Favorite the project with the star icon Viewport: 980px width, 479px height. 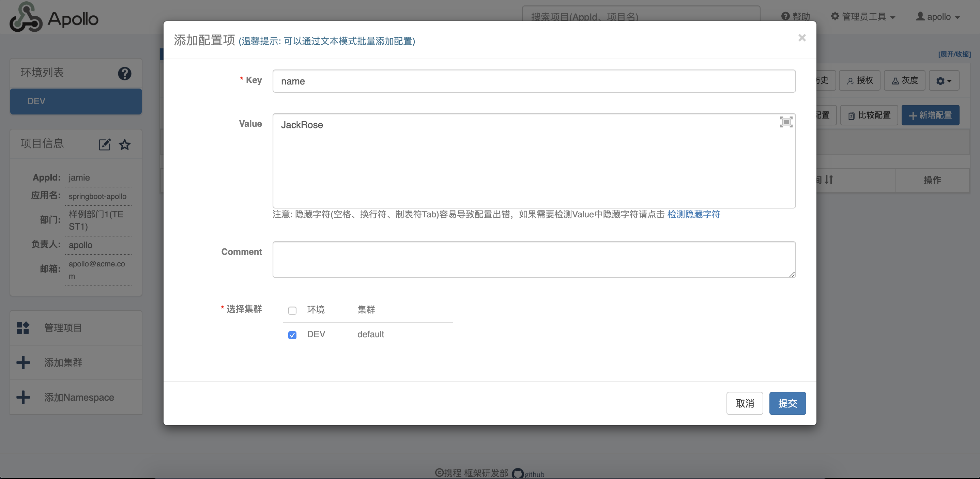tap(125, 144)
